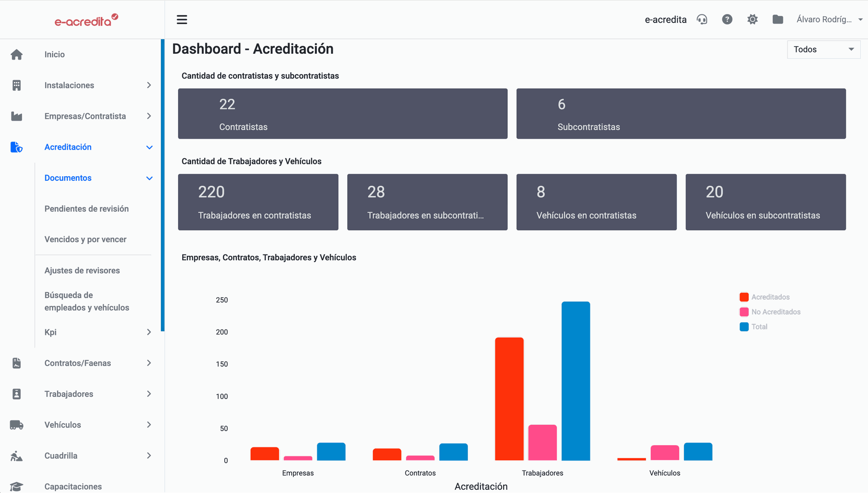Viewport: 868px width, 493px height.
Task: Open Pendientes de revisión menu item
Action: (86, 209)
